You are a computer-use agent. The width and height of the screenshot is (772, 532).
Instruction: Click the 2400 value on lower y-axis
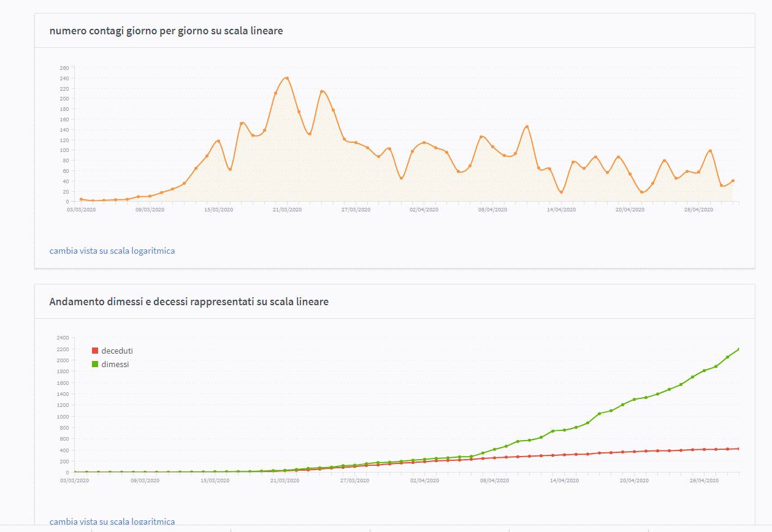click(63, 338)
